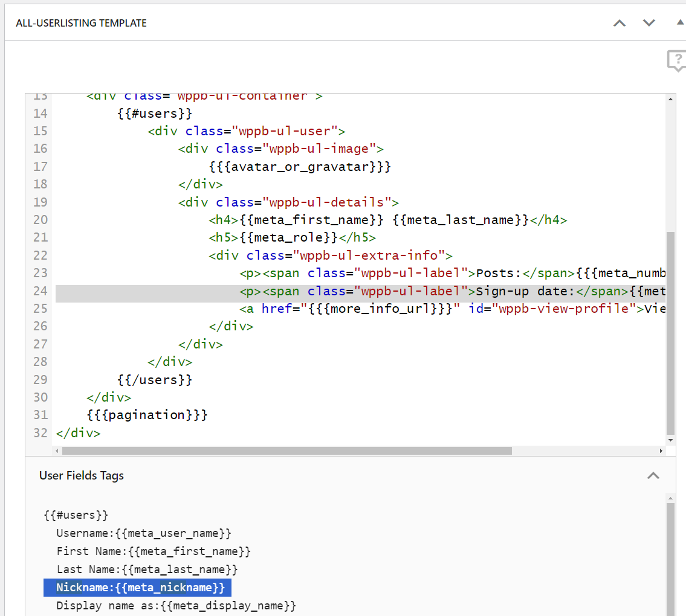Move the All-Userlisting Template box up
The height and width of the screenshot is (616, 686).
pyautogui.click(x=619, y=23)
